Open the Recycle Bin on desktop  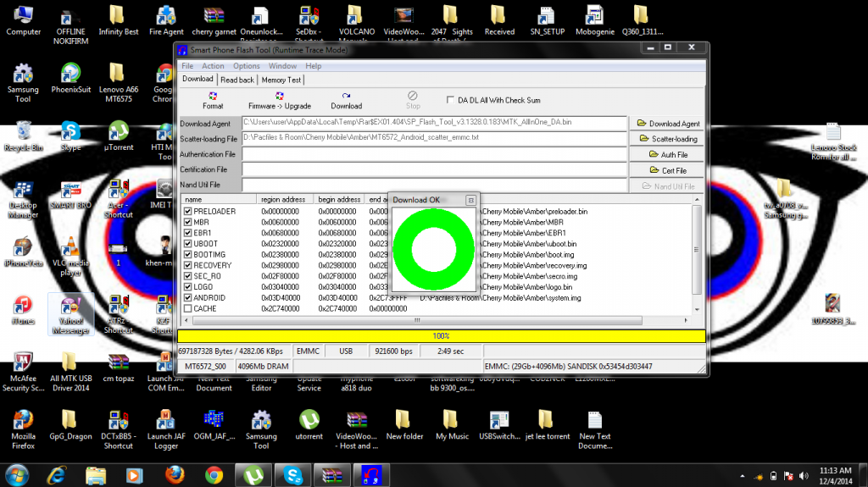pyautogui.click(x=24, y=131)
